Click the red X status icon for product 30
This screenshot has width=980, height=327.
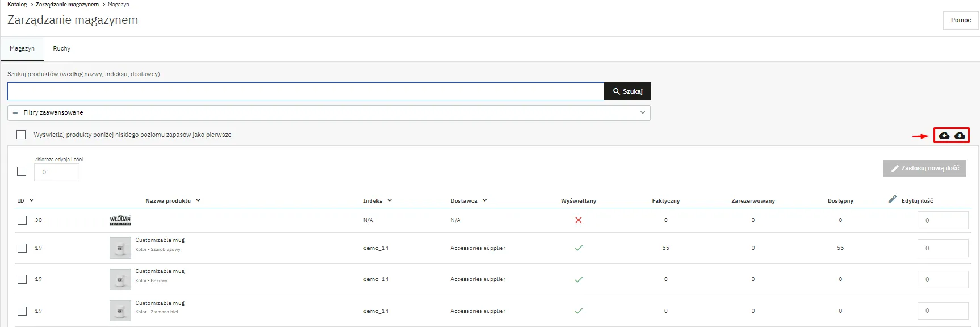pyautogui.click(x=578, y=220)
